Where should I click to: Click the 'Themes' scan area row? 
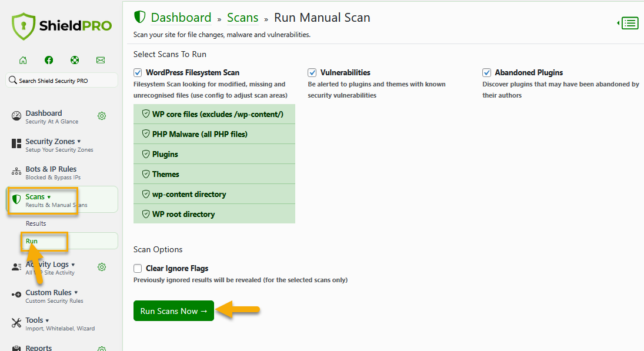pyautogui.click(x=215, y=173)
